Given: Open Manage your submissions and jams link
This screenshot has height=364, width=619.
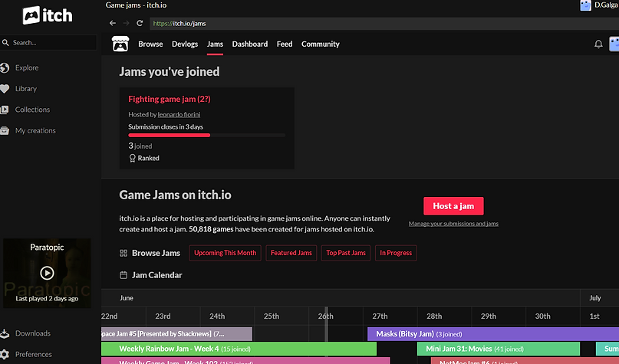Looking at the screenshot, I should (x=453, y=224).
